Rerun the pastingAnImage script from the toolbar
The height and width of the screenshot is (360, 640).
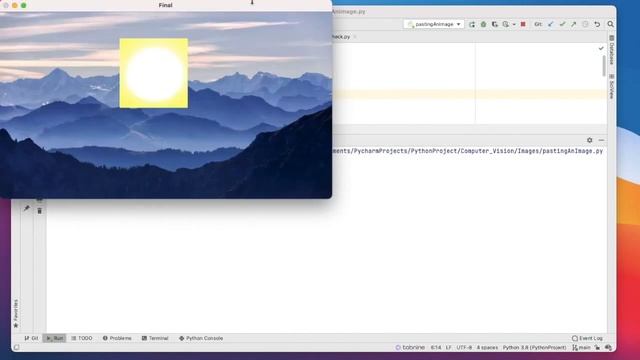[x=472, y=24]
